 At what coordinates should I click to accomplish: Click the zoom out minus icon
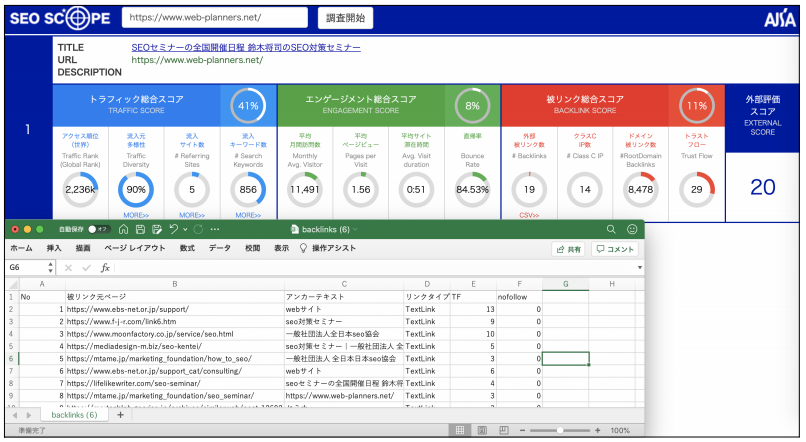coord(522,430)
